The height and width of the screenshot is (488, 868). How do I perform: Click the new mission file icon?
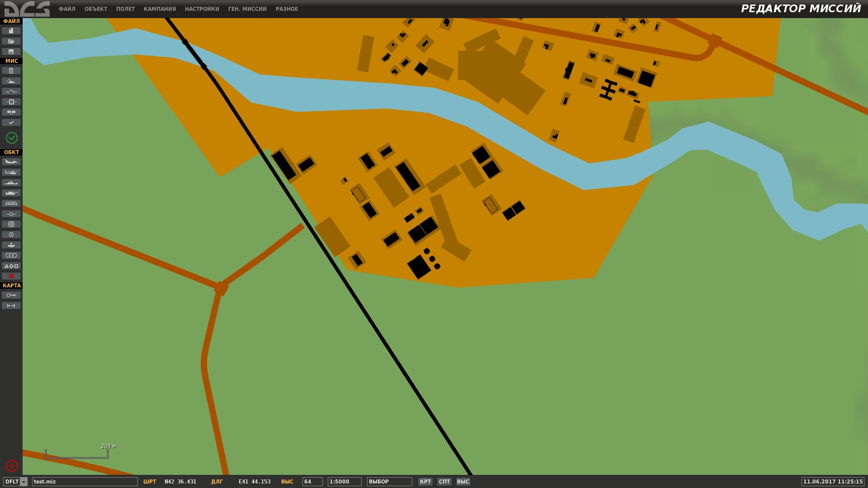(11, 31)
